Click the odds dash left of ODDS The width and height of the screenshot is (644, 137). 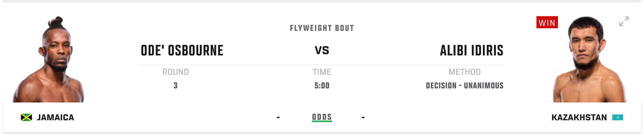pyautogui.click(x=278, y=117)
